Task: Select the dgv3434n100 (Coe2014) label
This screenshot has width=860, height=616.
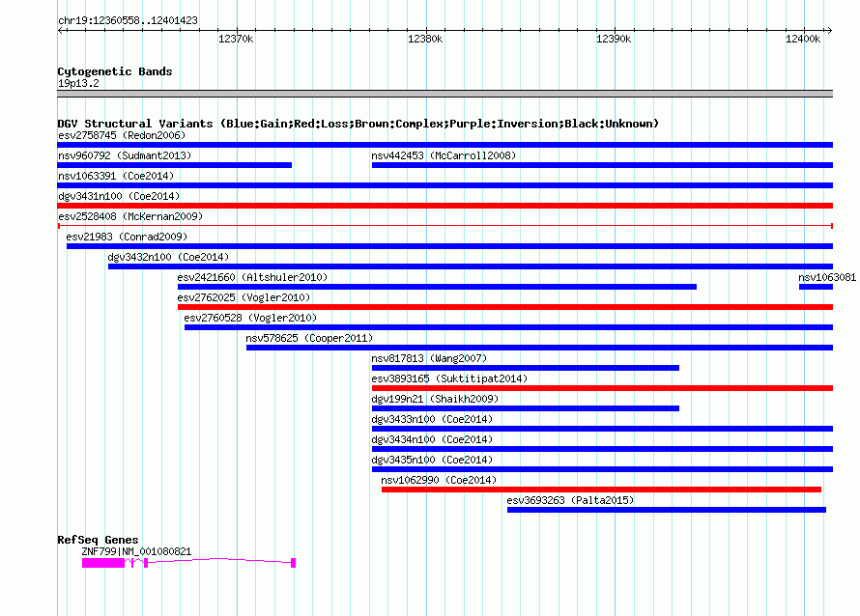Action: click(x=432, y=439)
